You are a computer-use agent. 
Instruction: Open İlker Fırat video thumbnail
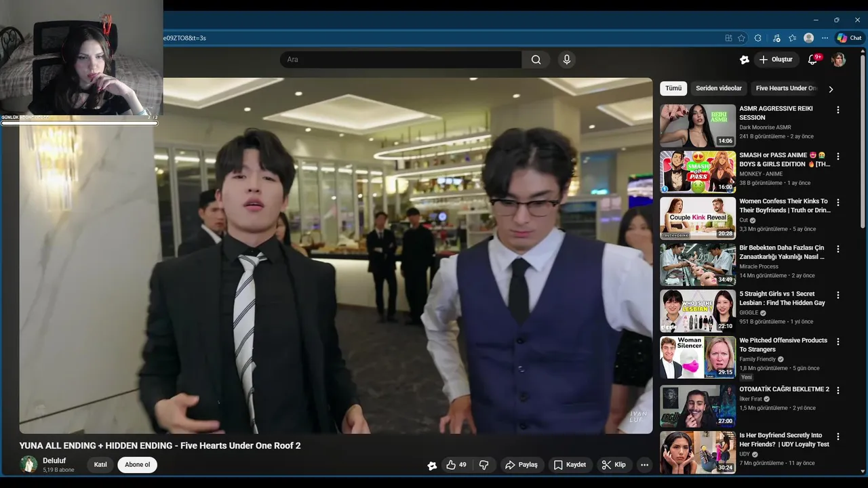coord(698,406)
